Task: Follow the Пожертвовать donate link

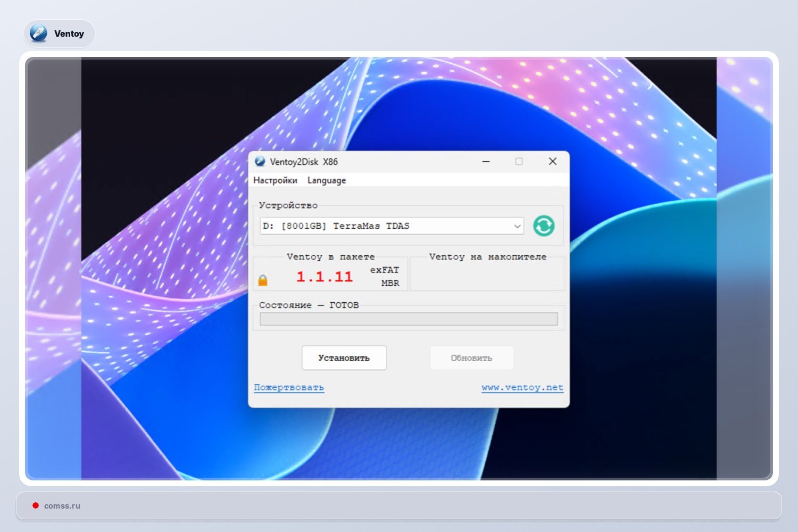Action: 289,387
